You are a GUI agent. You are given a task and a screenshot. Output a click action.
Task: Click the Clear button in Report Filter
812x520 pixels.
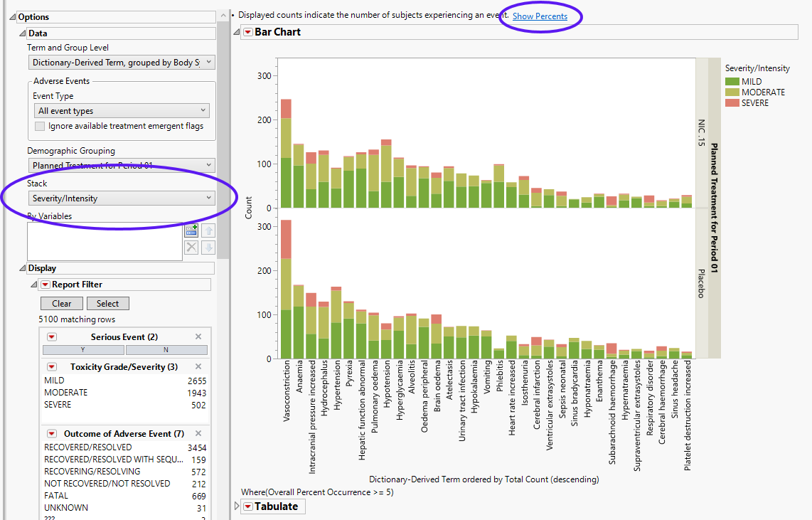click(62, 303)
